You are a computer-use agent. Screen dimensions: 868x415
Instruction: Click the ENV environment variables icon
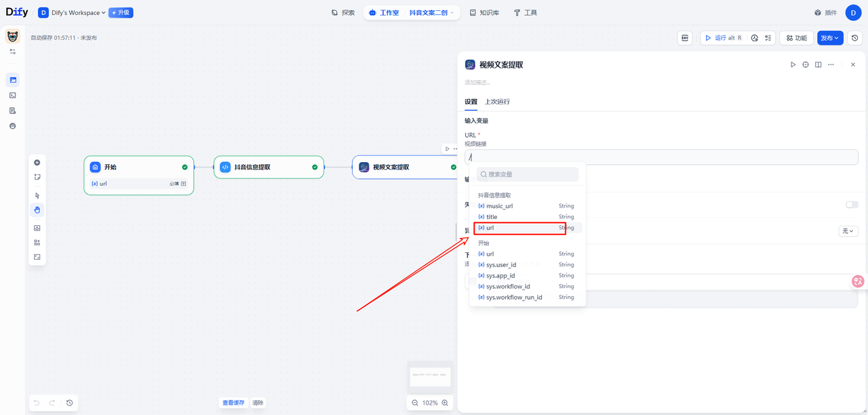point(685,38)
